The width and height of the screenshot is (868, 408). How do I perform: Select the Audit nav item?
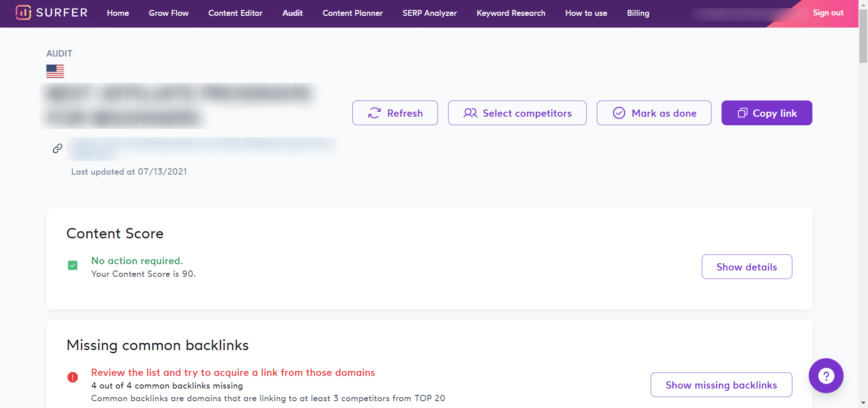click(x=292, y=13)
